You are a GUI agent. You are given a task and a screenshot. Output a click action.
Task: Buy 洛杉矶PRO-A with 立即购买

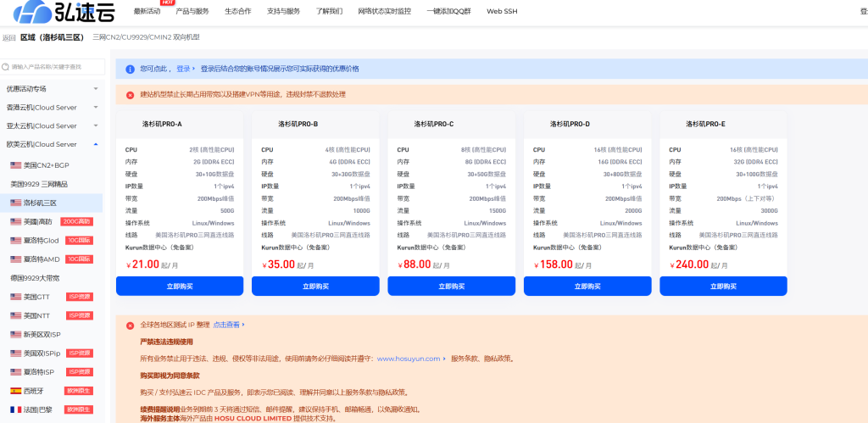coord(180,287)
